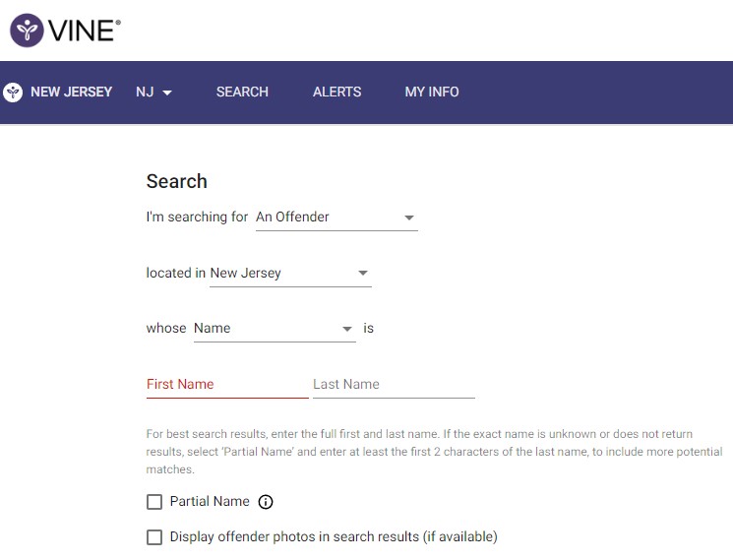Focus the First Name input field
733x560 pixels.
coord(226,385)
